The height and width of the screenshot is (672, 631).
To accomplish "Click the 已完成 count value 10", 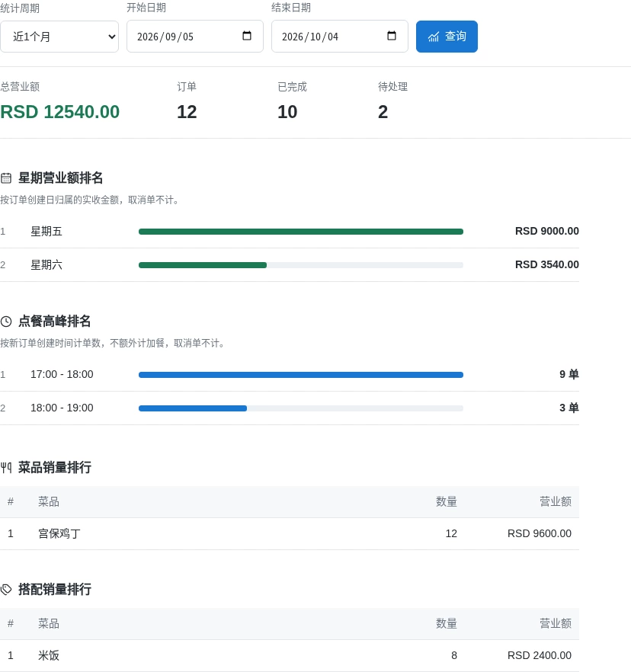I will [x=287, y=112].
